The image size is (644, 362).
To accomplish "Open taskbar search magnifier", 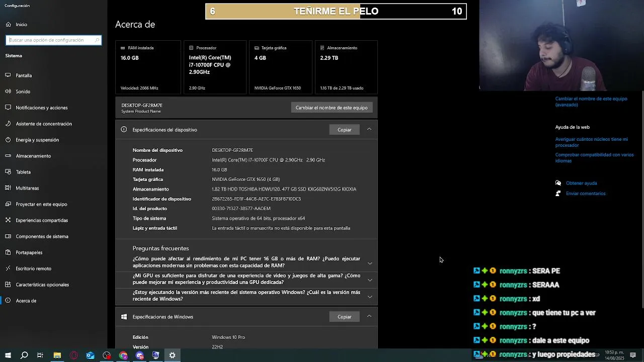I will 24,355.
